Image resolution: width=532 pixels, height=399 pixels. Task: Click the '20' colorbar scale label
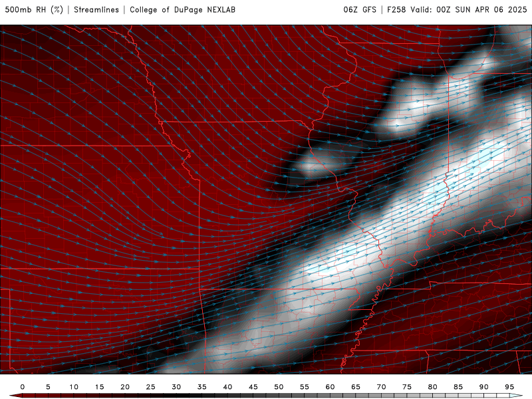pos(125,387)
